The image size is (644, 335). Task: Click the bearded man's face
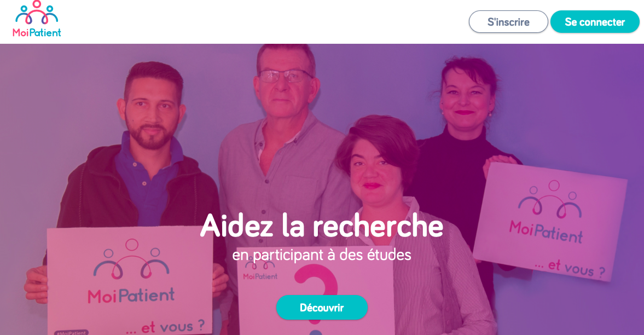152,112
